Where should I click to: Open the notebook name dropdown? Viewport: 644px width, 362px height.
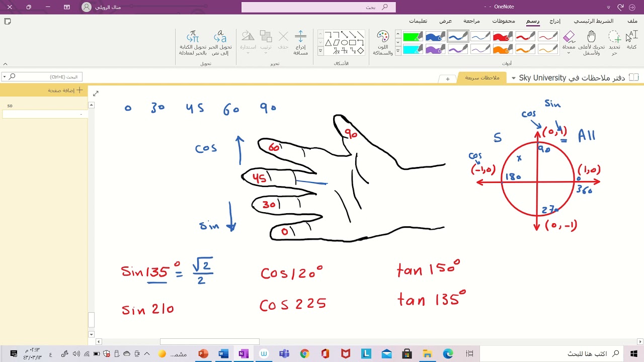pyautogui.click(x=513, y=78)
